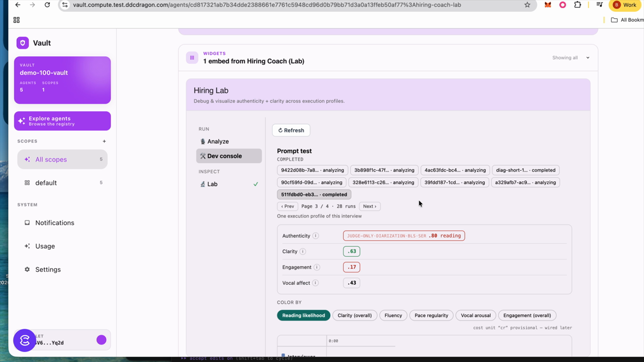The image size is (644, 362).
Task: Go to next page with Next
Action: pyautogui.click(x=369, y=206)
